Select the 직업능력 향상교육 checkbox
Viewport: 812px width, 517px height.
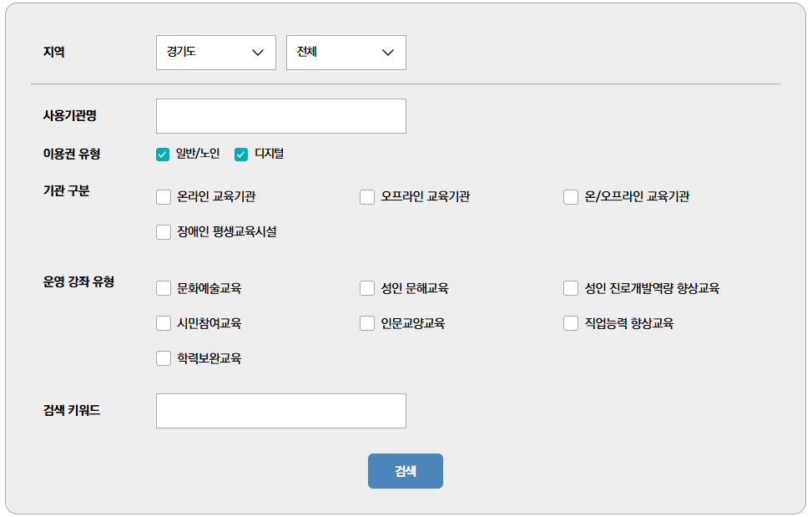click(571, 323)
